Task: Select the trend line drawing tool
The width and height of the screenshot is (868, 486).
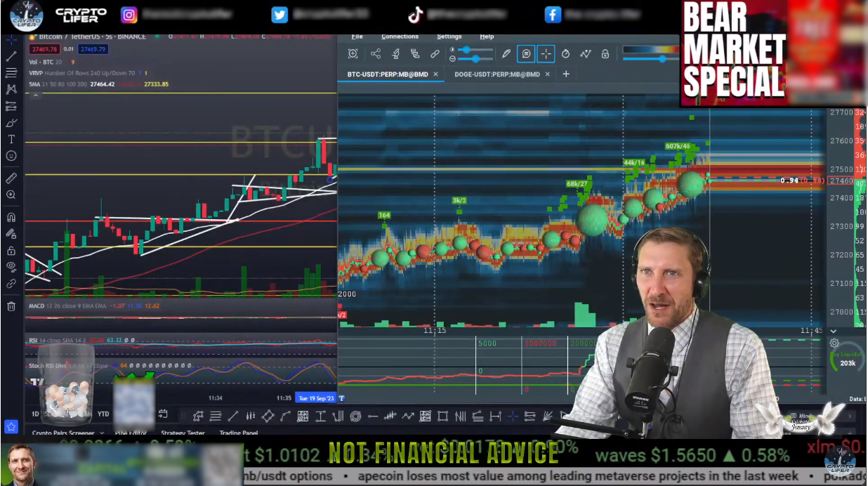Action: click(x=11, y=56)
